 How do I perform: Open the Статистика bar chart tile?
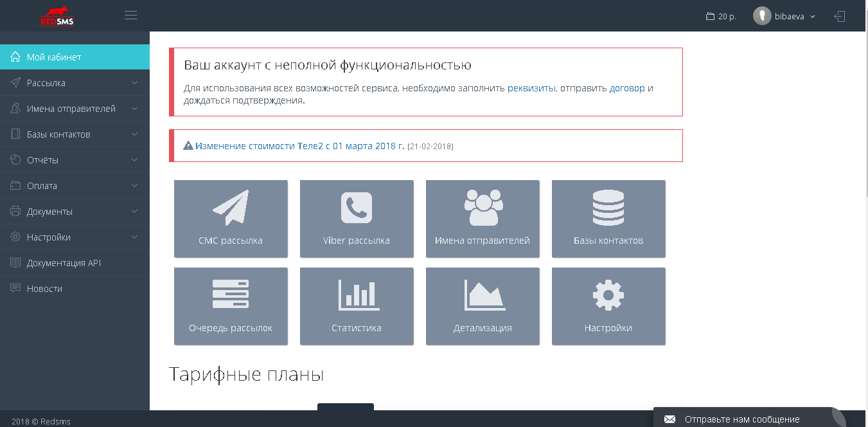(357, 306)
